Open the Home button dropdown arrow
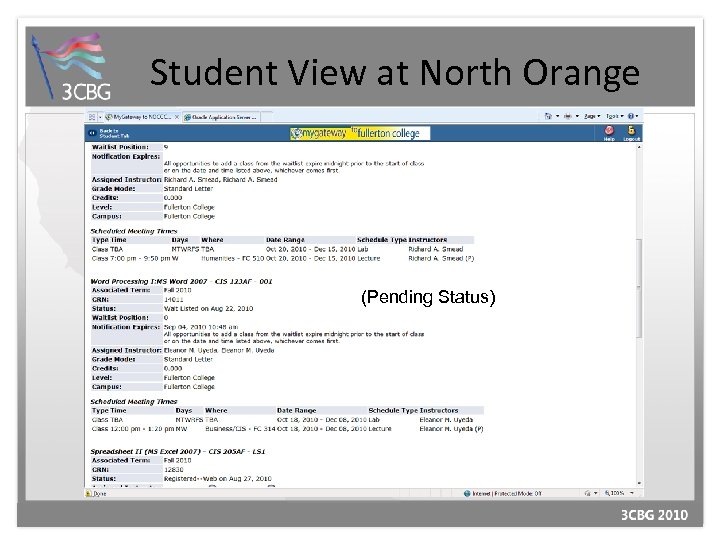Viewport: 720px width, 540px height. pyautogui.click(x=557, y=116)
